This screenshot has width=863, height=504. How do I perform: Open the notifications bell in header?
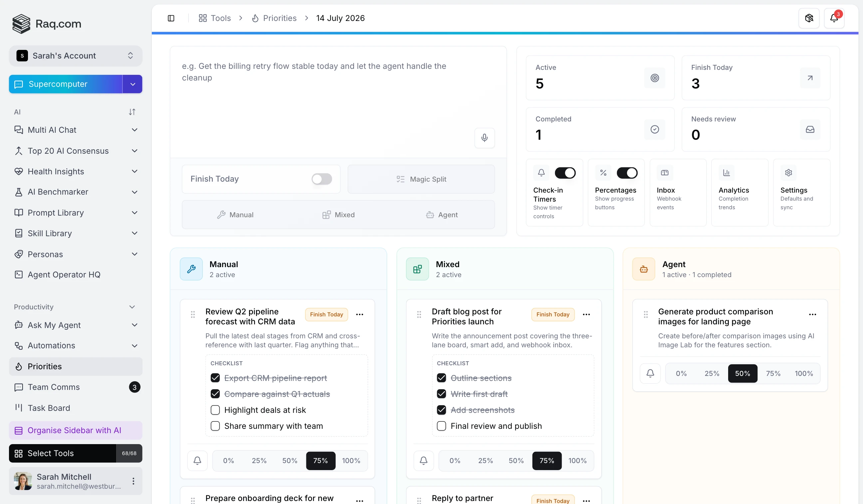[x=834, y=18]
